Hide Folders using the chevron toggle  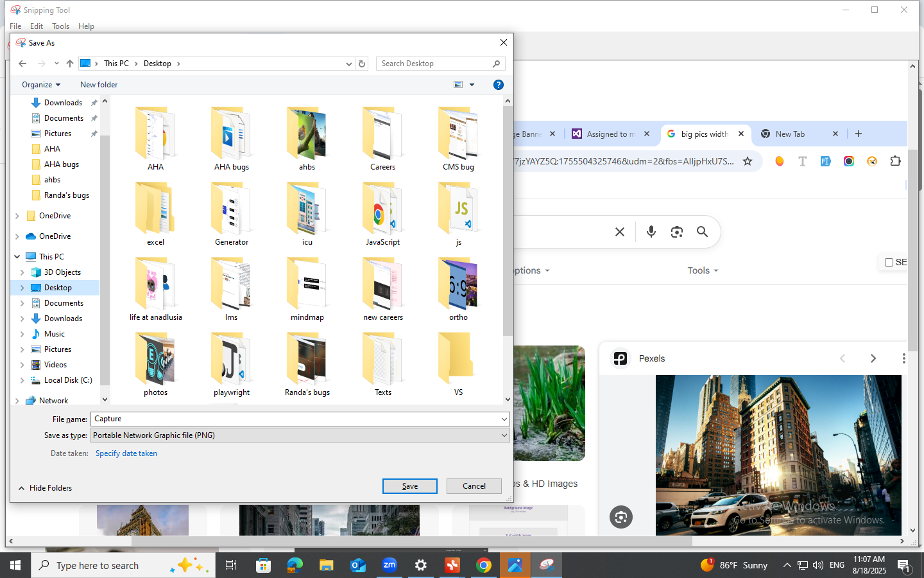point(22,488)
